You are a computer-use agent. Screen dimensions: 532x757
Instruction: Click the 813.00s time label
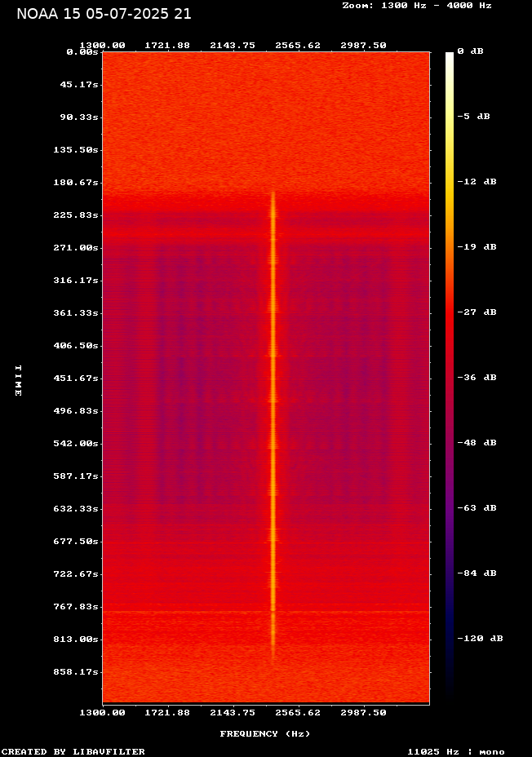click(x=76, y=640)
